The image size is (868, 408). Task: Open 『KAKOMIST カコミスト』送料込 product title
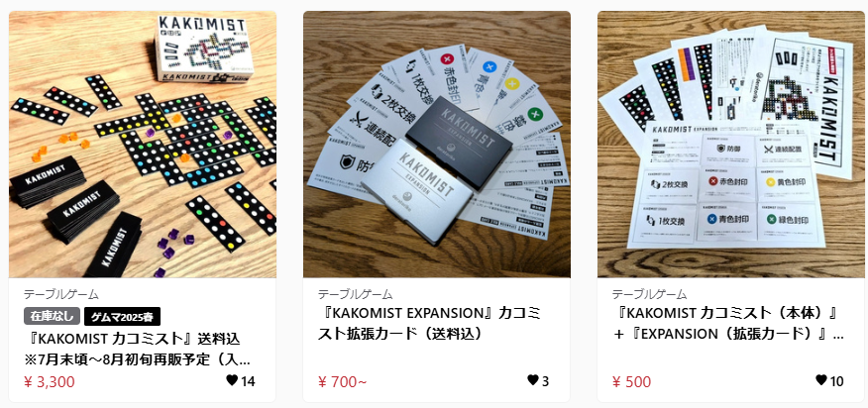[x=138, y=349]
